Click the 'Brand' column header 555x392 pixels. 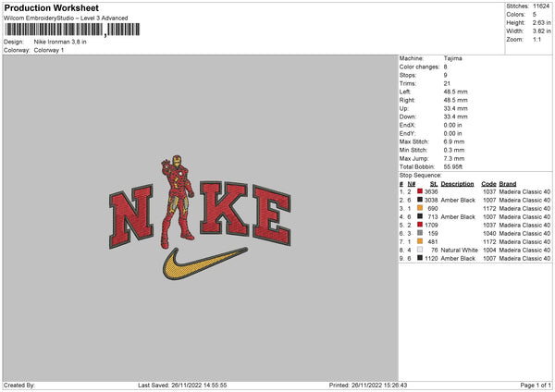(508, 184)
